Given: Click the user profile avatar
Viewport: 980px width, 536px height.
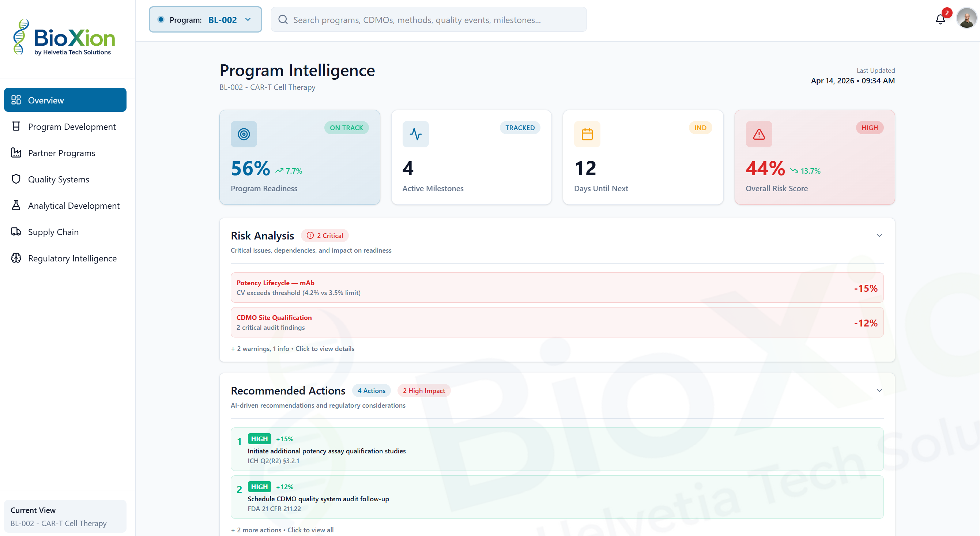Looking at the screenshot, I should coord(967,18).
